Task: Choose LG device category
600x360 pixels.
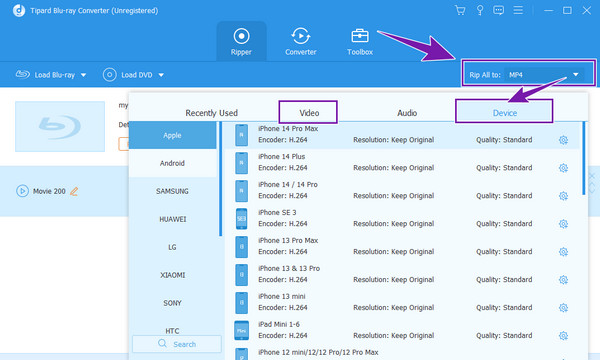Action: [173, 247]
